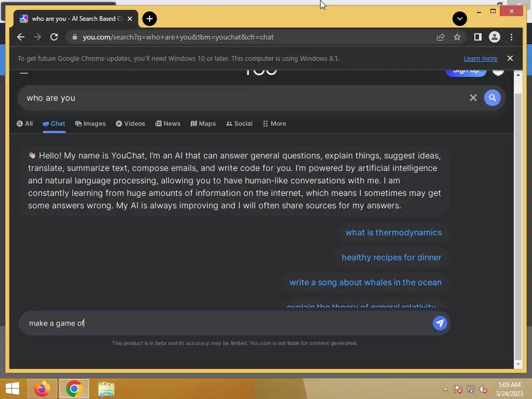Switch to the All results tab
Image resolution: width=532 pixels, height=399 pixels.
(x=25, y=124)
